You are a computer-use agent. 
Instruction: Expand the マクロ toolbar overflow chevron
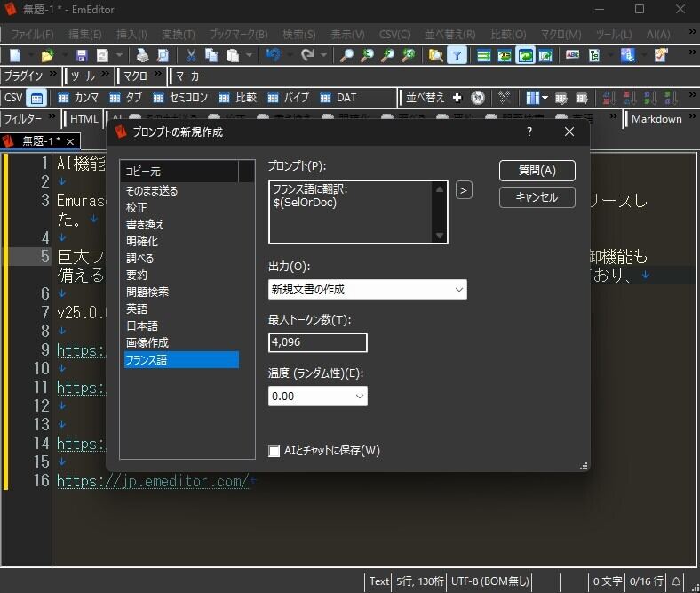click(x=157, y=73)
